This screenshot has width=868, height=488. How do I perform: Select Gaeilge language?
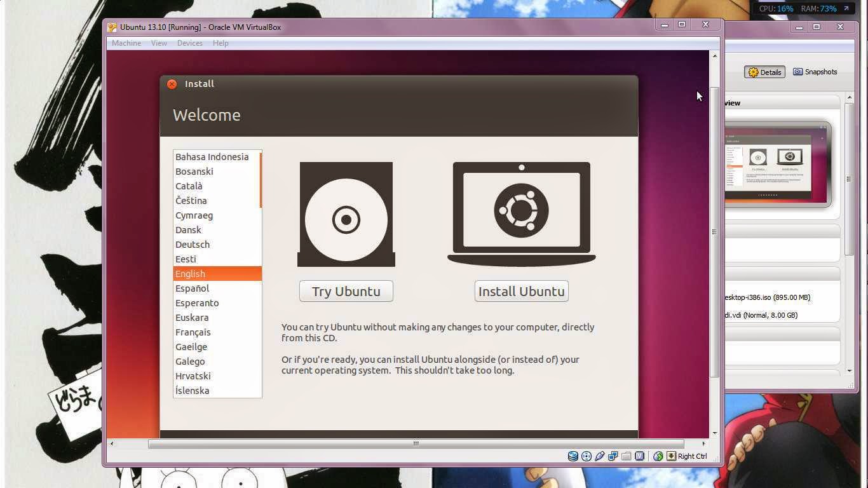(217, 347)
